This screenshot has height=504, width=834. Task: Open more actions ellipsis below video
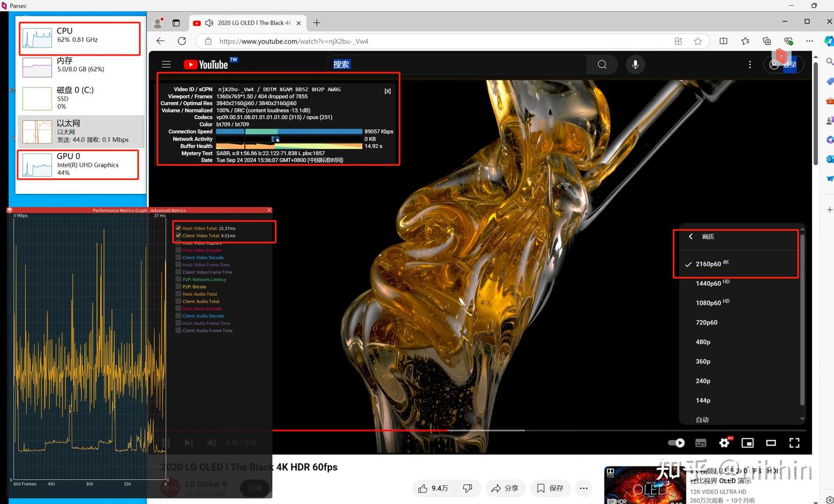[584, 488]
